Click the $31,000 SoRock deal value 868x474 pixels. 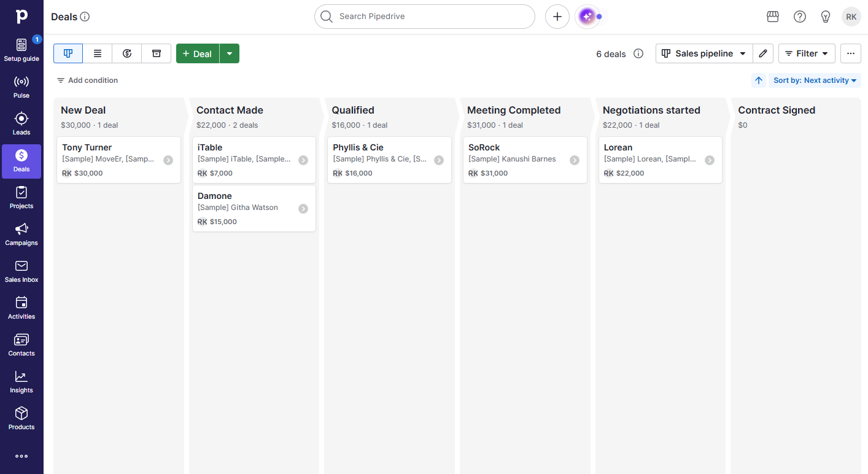pos(494,173)
